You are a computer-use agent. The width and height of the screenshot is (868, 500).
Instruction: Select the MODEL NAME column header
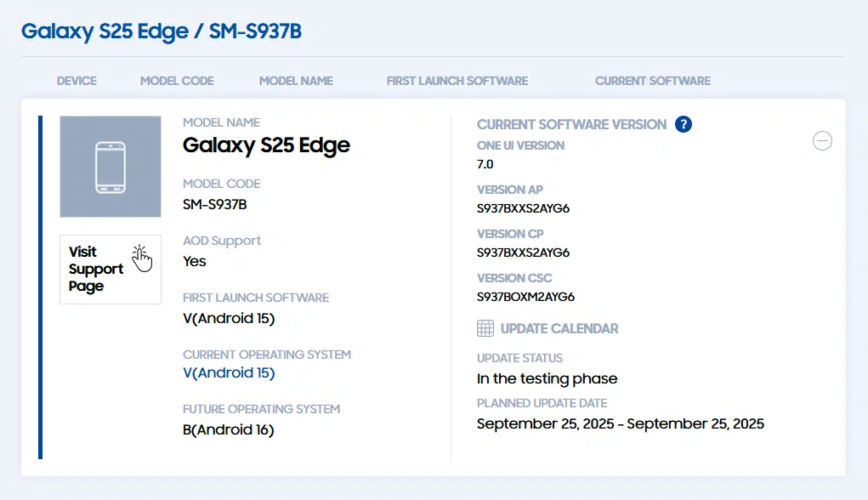point(296,81)
